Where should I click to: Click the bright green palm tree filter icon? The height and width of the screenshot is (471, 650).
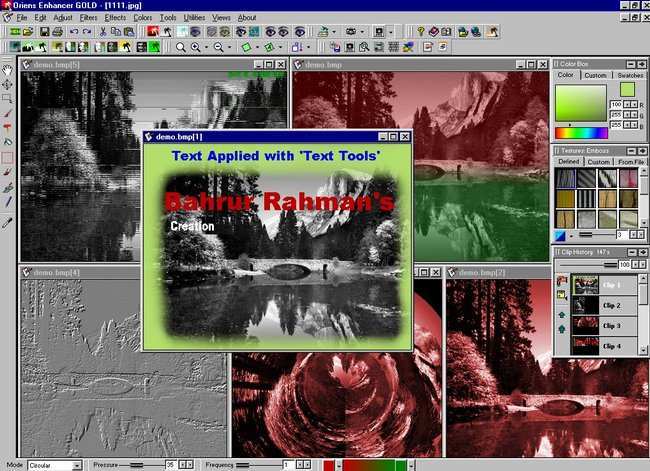[154, 47]
